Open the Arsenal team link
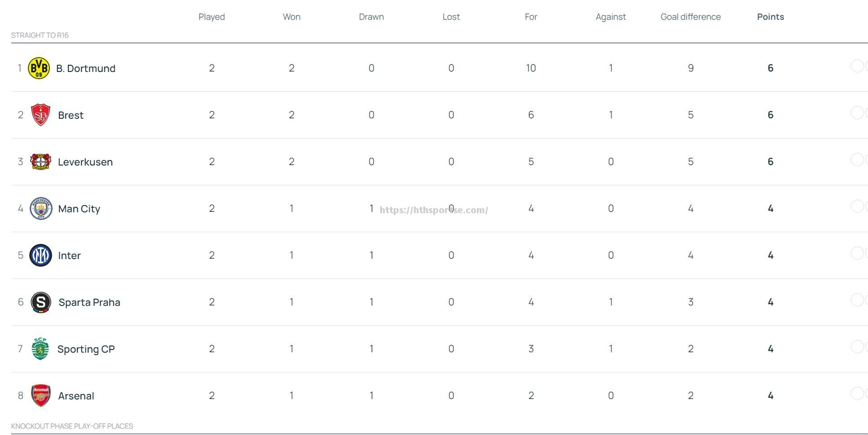Screen dimensions: 868x435 click(76, 396)
